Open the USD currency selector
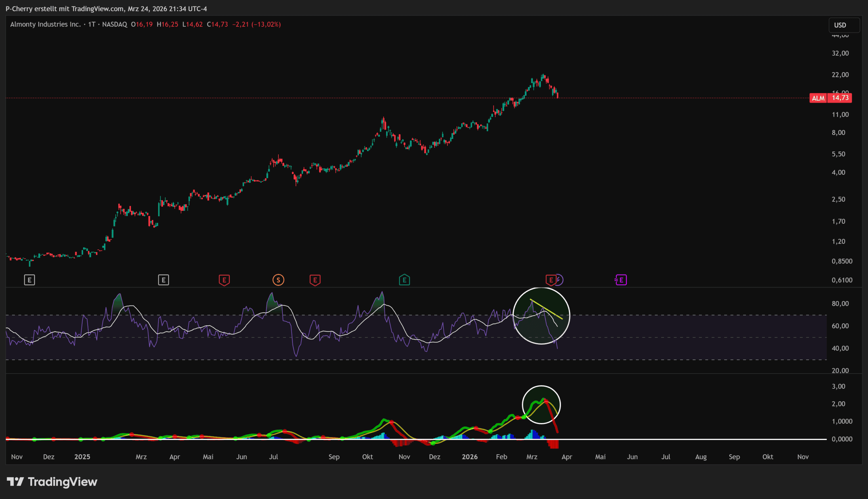 [844, 25]
